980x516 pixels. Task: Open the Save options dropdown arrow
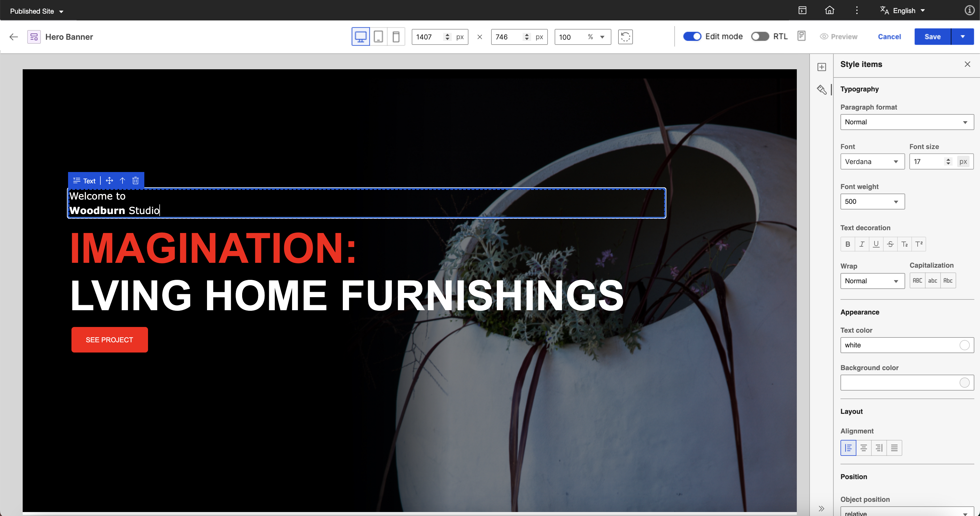pos(962,37)
